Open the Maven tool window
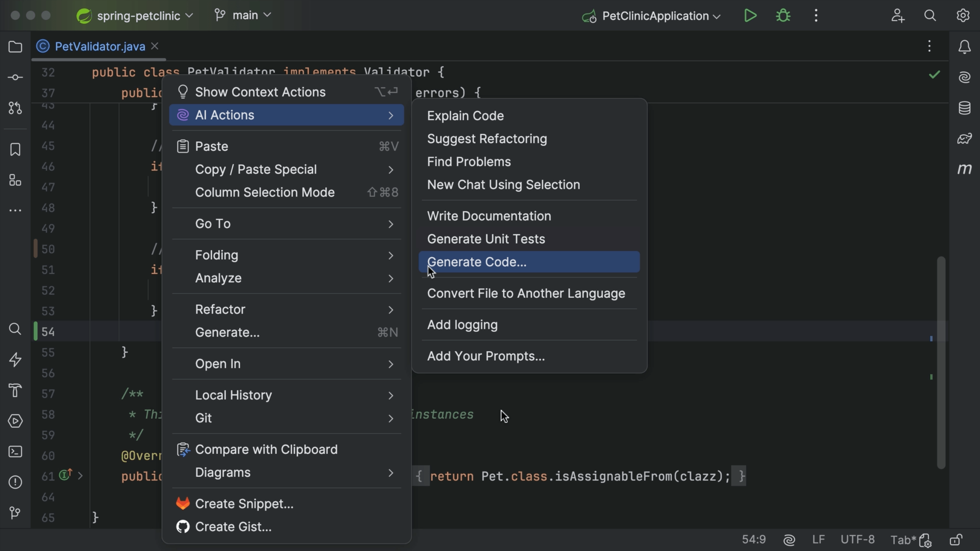 [965, 169]
